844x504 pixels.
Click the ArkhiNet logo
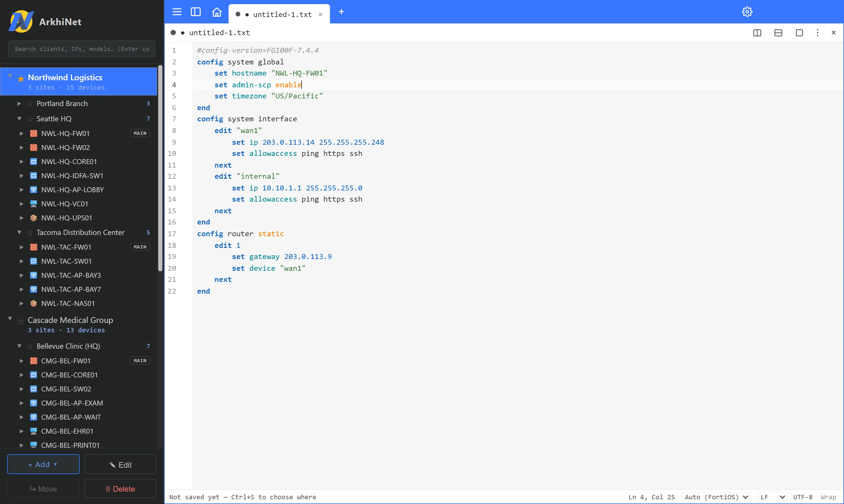coord(21,21)
